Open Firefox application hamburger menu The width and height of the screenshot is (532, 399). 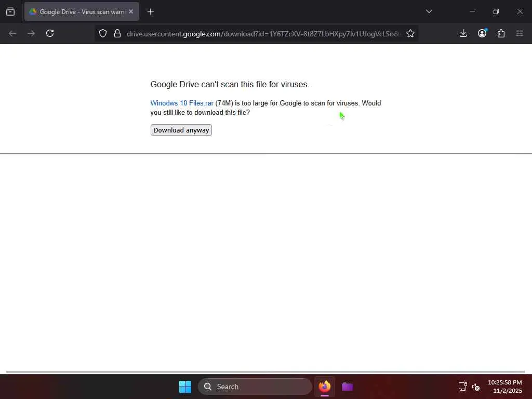click(x=520, y=33)
